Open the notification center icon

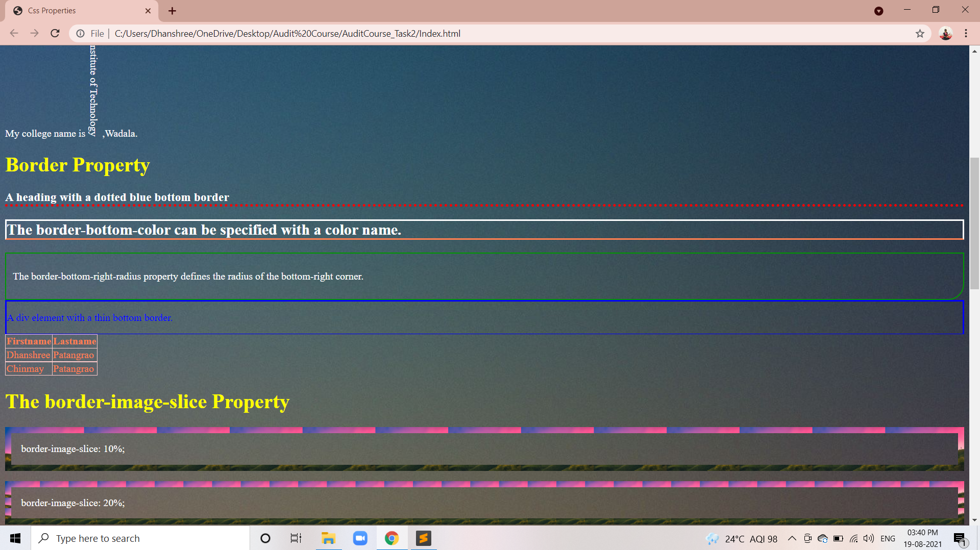coord(960,539)
